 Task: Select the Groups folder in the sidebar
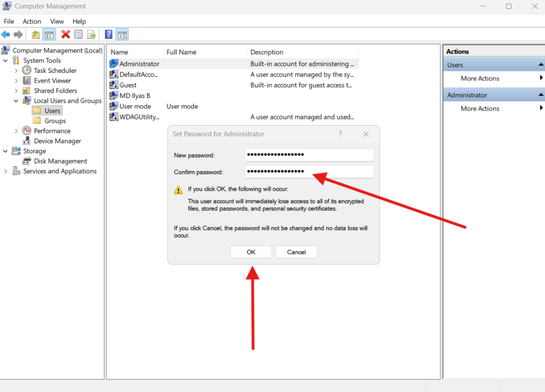[x=54, y=120]
